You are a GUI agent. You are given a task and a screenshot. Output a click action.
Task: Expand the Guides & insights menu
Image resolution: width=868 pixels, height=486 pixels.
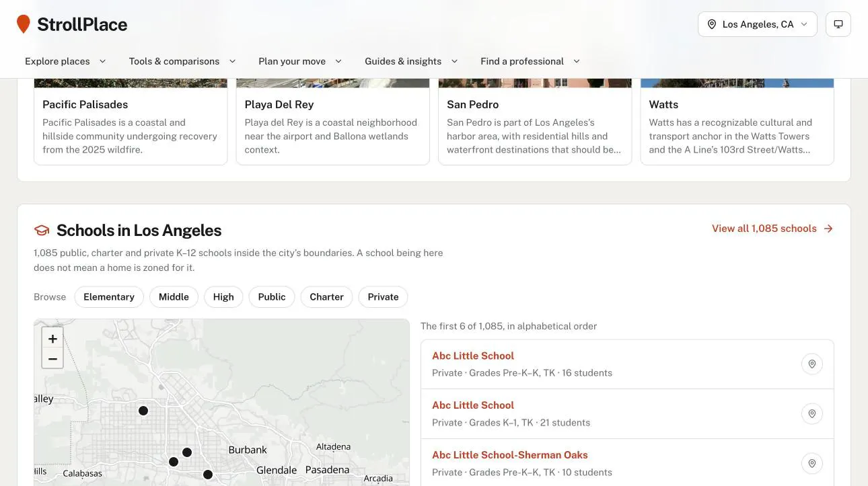click(411, 61)
